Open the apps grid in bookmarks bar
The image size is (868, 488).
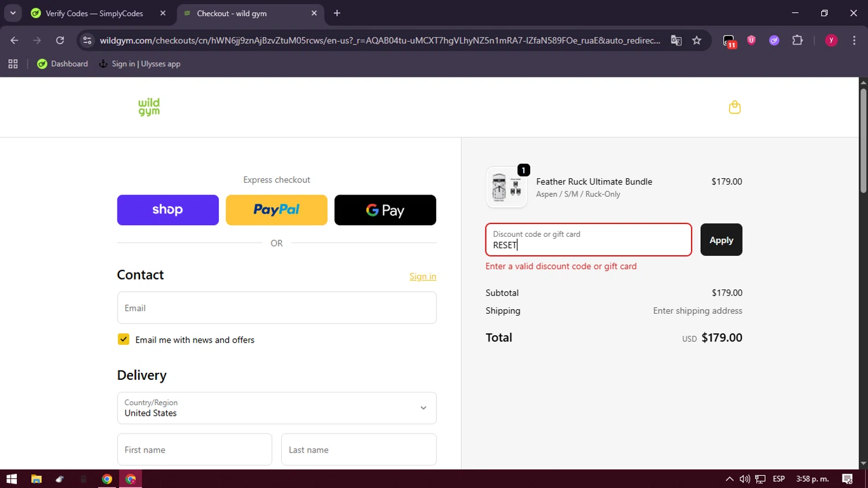(x=13, y=64)
